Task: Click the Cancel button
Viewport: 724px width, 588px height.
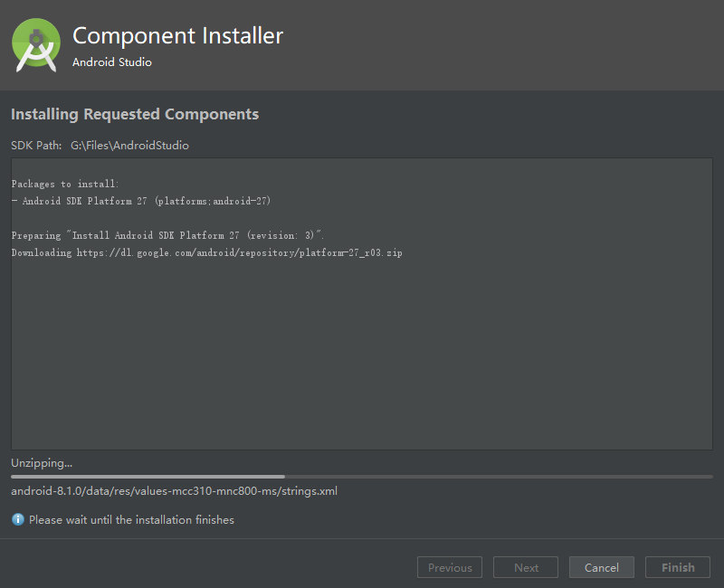Action: [x=601, y=567]
